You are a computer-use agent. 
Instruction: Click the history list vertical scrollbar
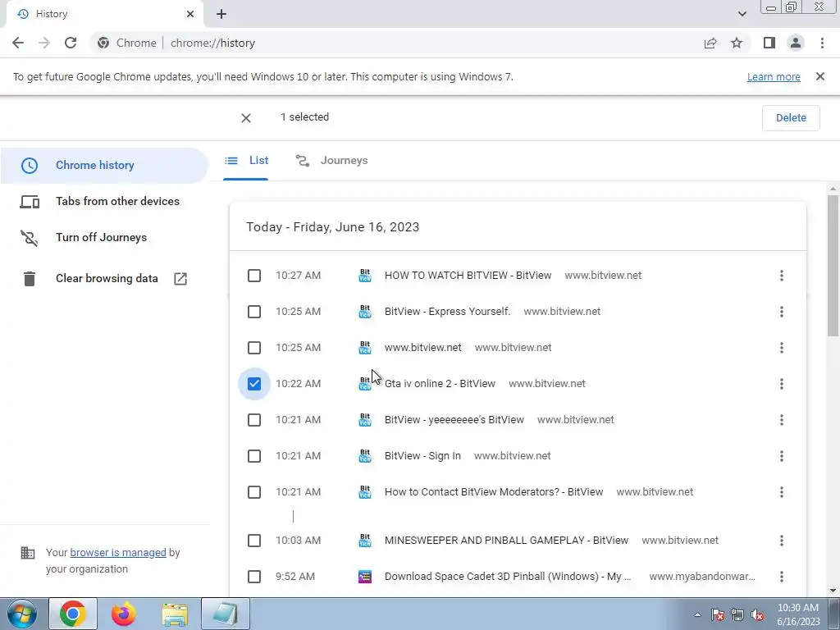point(833,266)
